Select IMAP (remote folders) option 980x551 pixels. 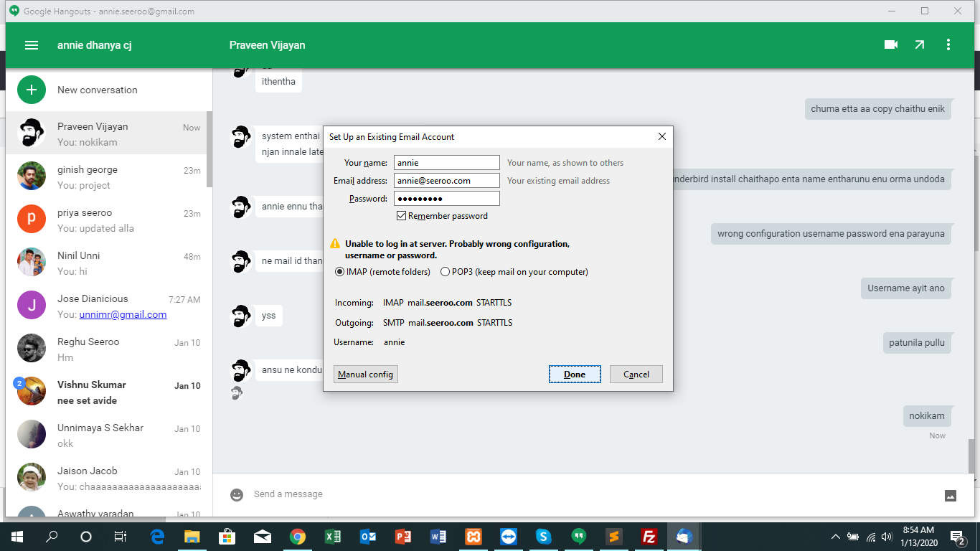(x=340, y=272)
